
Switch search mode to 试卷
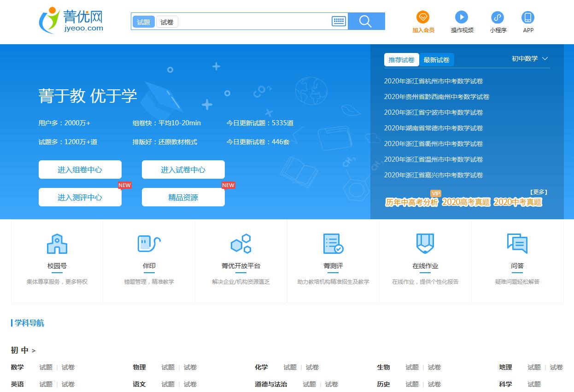pyautogui.click(x=167, y=22)
